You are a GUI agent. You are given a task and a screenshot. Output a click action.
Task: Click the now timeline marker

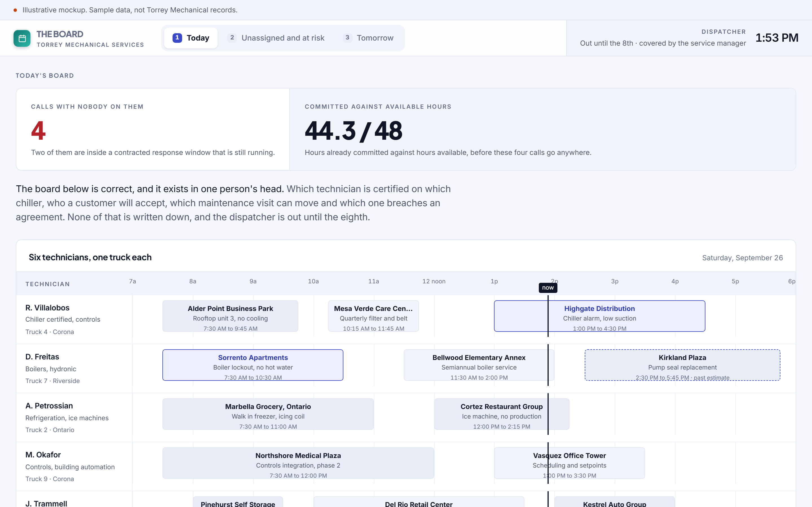tap(548, 288)
